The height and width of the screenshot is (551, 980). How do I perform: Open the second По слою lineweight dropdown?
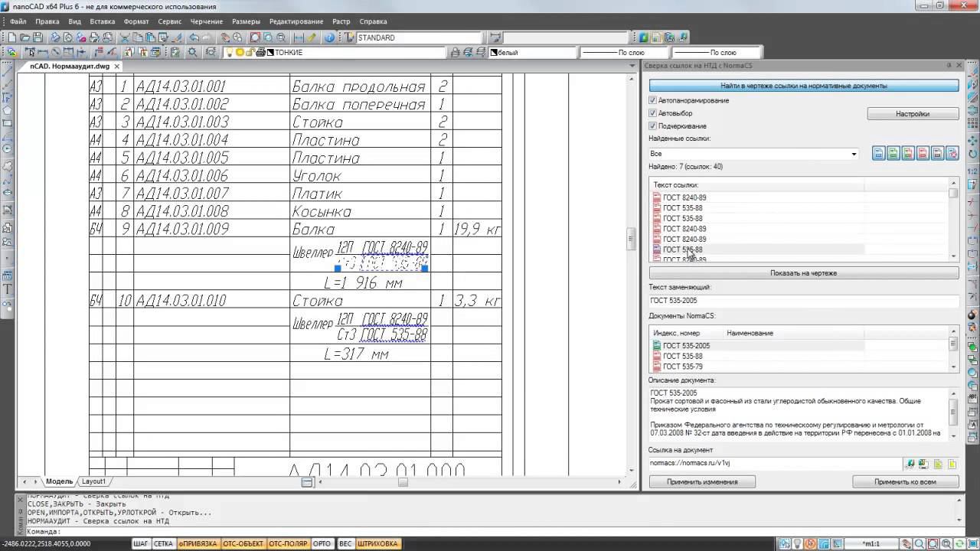716,53
